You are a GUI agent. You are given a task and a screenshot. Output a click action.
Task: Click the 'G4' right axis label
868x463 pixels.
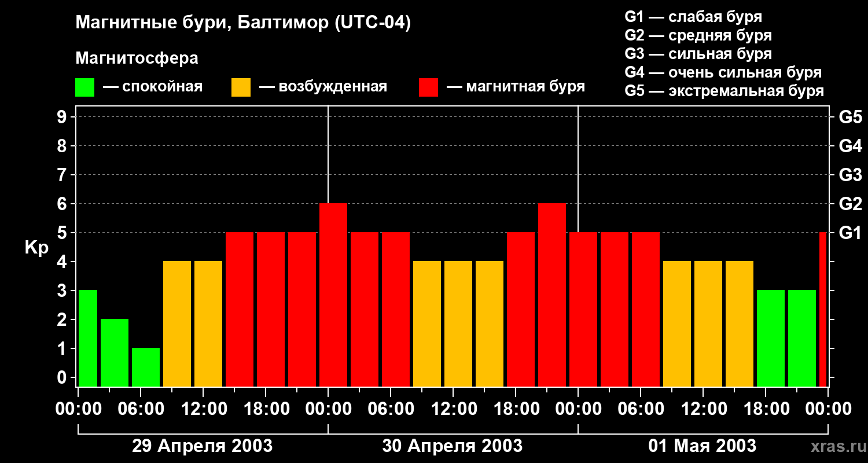[x=850, y=146]
